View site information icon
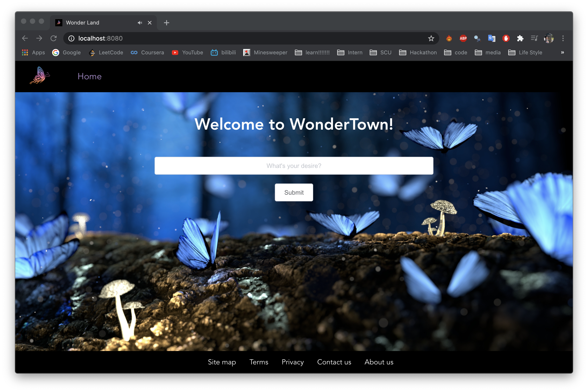 (71, 38)
